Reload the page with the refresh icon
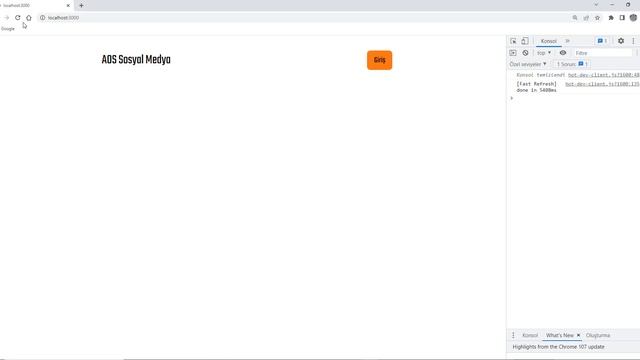Screen dimensions: 640x360 click(18, 18)
